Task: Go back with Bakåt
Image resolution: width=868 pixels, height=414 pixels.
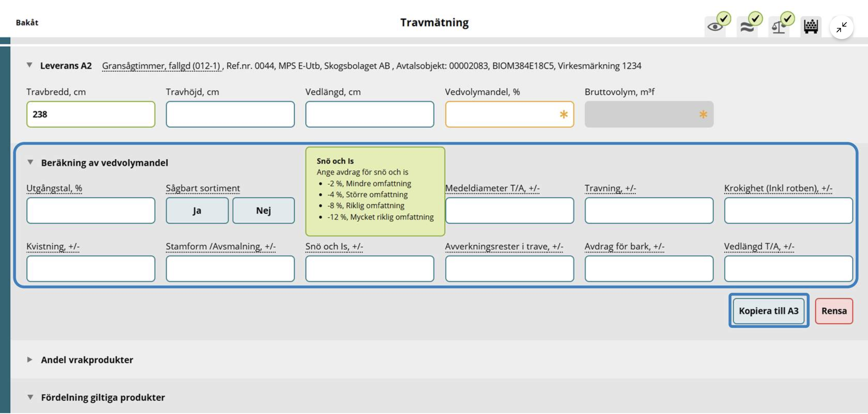Action: click(x=27, y=23)
